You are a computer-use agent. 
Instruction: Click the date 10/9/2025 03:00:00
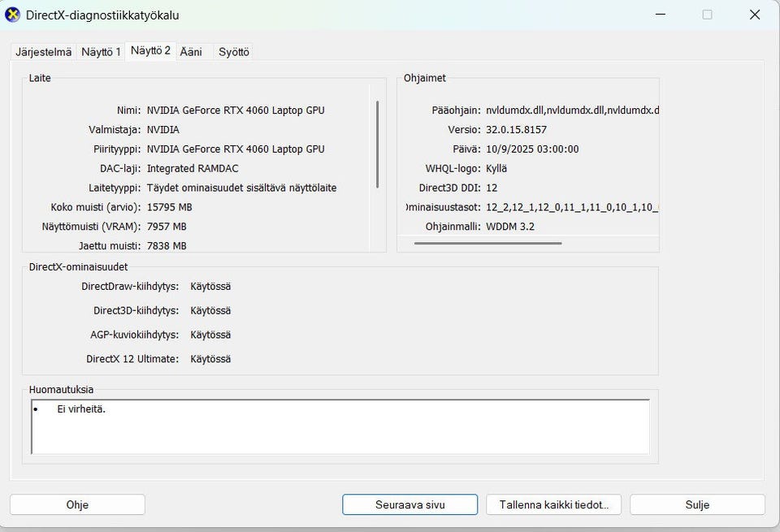[x=532, y=149]
